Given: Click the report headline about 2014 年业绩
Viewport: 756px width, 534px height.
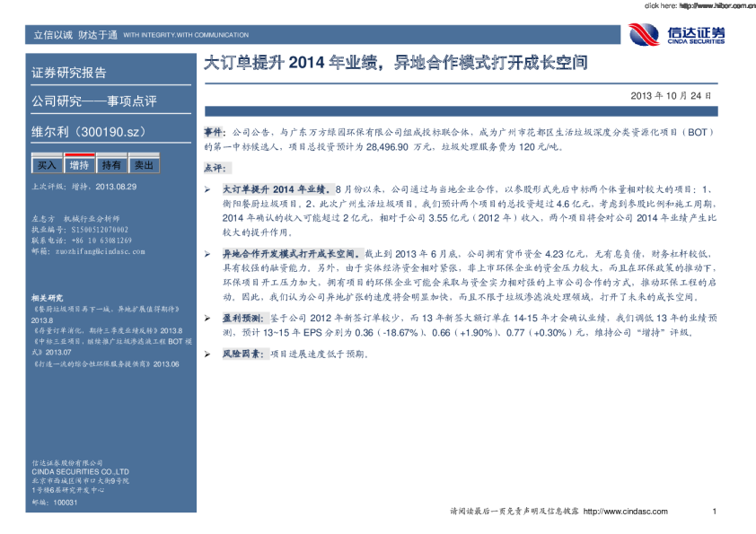Looking at the screenshot, I should (396, 64).
